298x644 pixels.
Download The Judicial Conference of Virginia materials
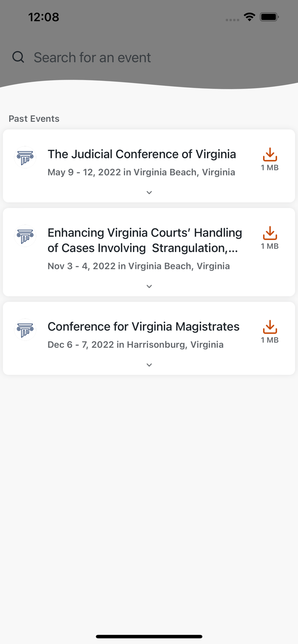tap(270, 154)
